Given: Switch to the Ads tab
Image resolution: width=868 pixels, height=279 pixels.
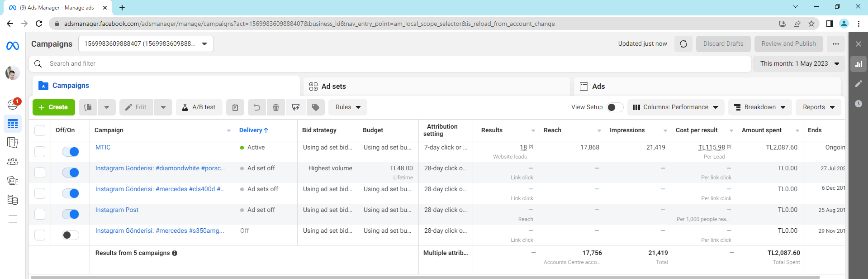Looking at the screenshot, I should [x=707, y=87].
